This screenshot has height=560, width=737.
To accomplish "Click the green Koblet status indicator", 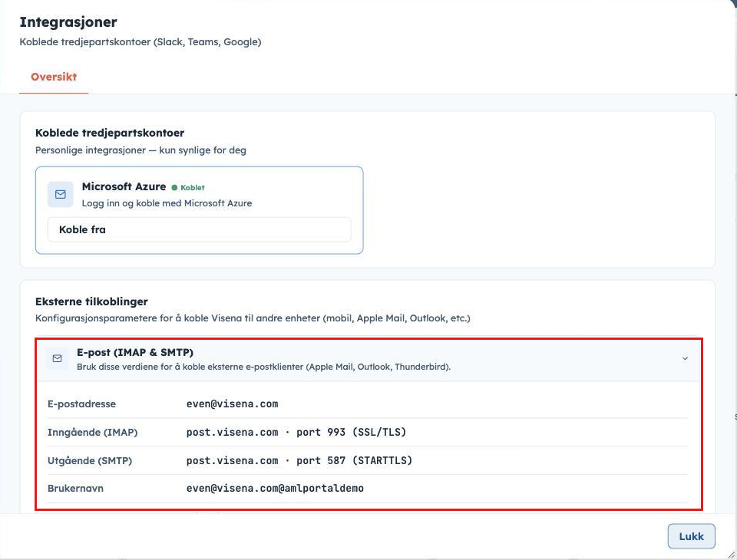I will [x=188, y=187].
